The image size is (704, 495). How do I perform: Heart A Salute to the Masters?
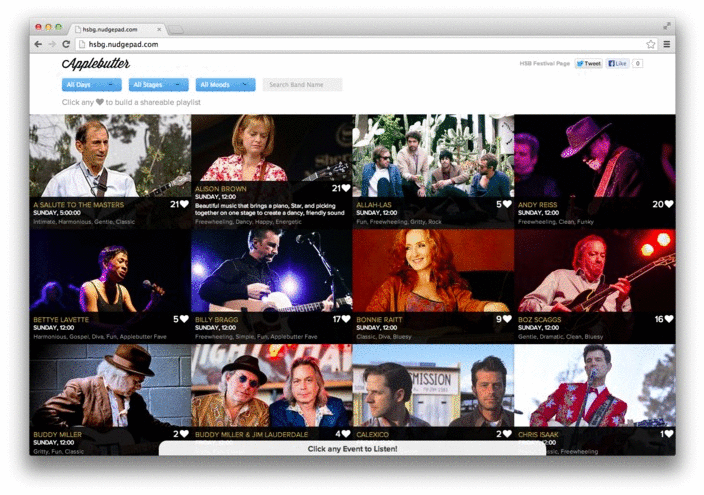point(184,204)
